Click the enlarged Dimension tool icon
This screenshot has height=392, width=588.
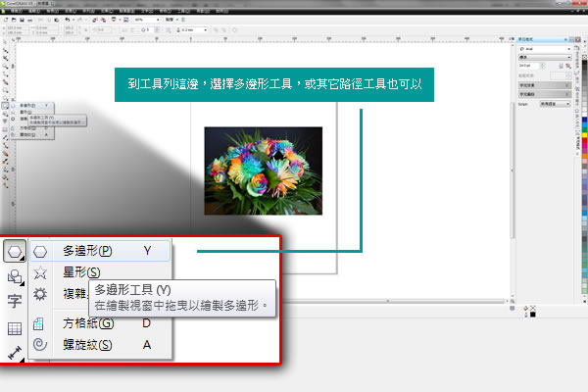click(15, 353)
